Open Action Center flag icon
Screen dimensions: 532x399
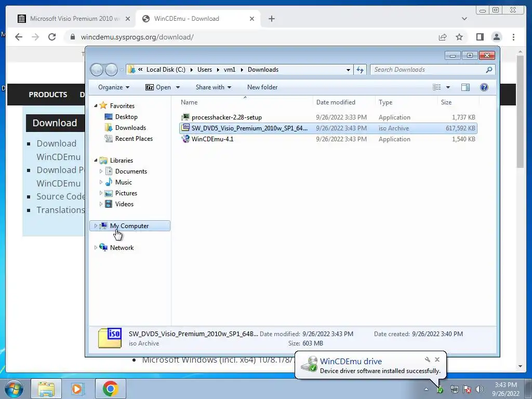pyautogui.click(x=467, y=389)
